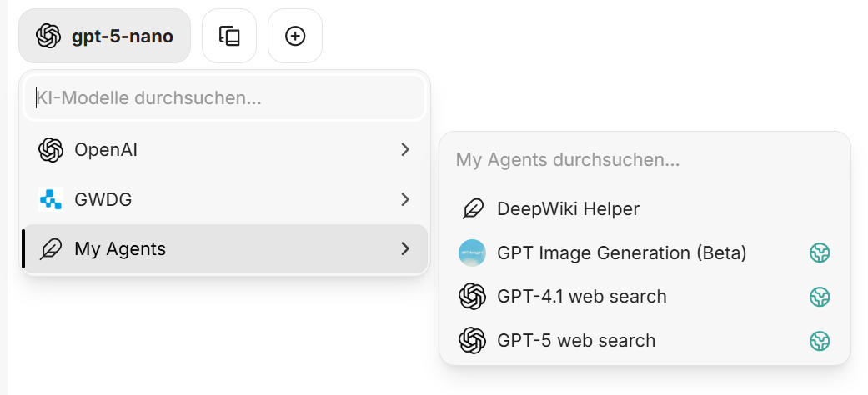868x395 pixels.
Task: Click the GWDG blue logo icon
Action: [x=51, y=199]
